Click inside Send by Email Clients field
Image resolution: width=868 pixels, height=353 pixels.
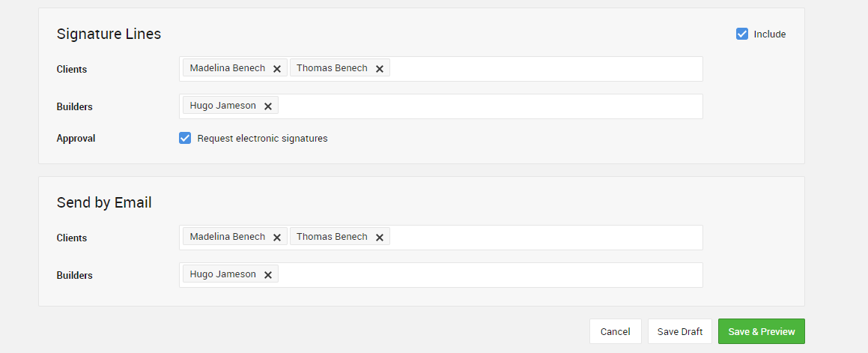[x=545, y=238]
